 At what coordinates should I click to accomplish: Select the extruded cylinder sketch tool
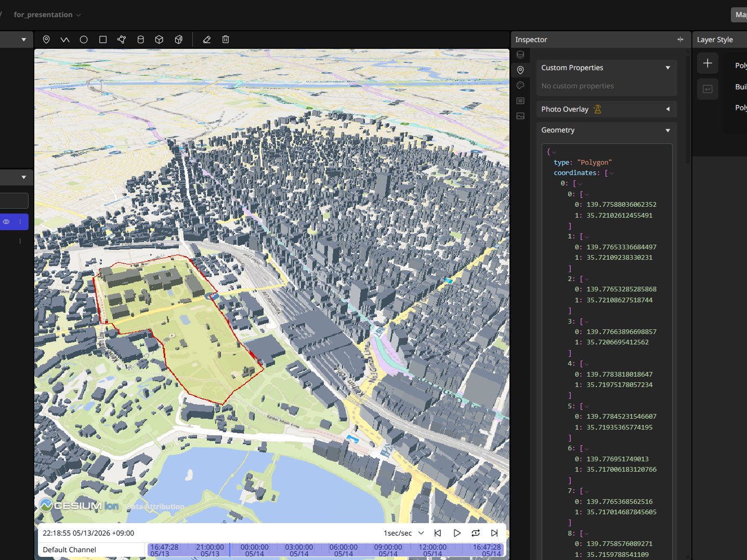(x=140, y=39)
